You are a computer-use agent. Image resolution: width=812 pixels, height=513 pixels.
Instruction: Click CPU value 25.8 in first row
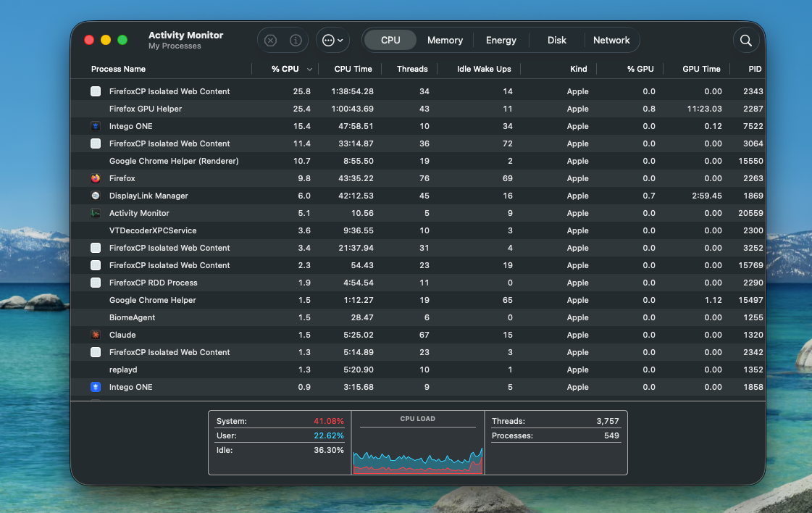click(302, 91)
